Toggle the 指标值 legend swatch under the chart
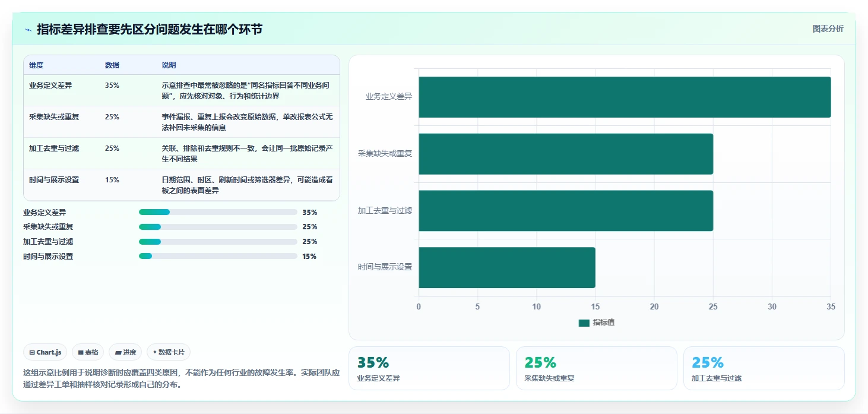 (584, 323)
